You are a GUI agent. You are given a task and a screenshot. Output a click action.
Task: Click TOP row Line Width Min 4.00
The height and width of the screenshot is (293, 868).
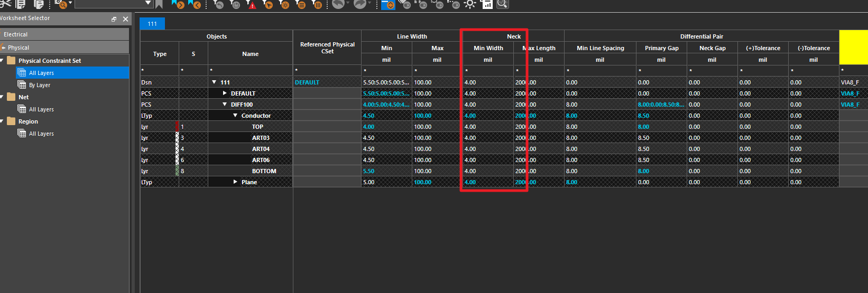point(386,127)
